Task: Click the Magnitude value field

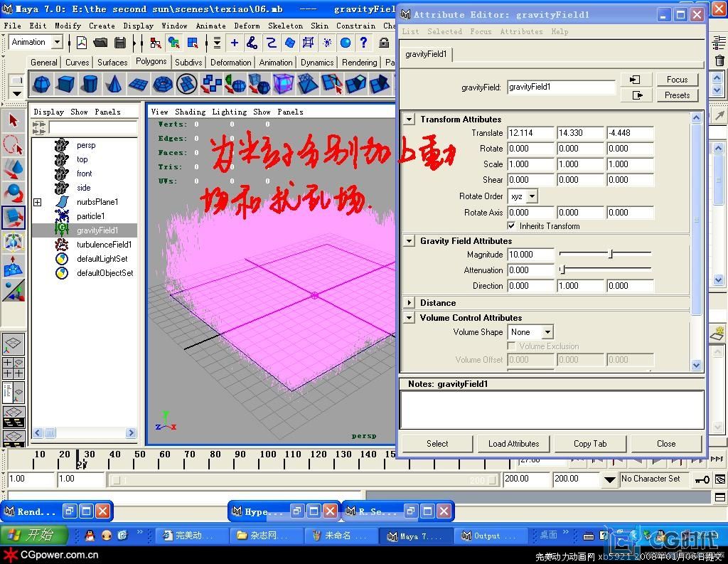Action: pos(530,255)
